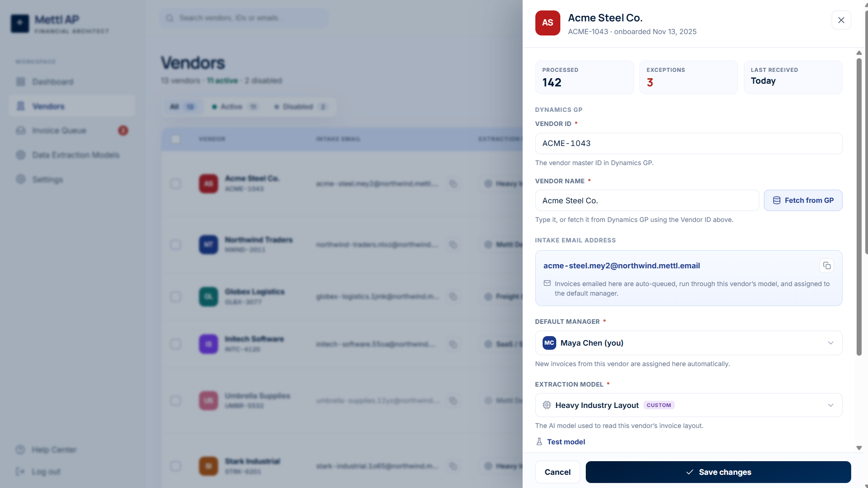Image resolution: width=868 pixels, height=488 pixels.
Task: Click the Acme Steel row avatar icon
Action: click(x=209, y=184)
